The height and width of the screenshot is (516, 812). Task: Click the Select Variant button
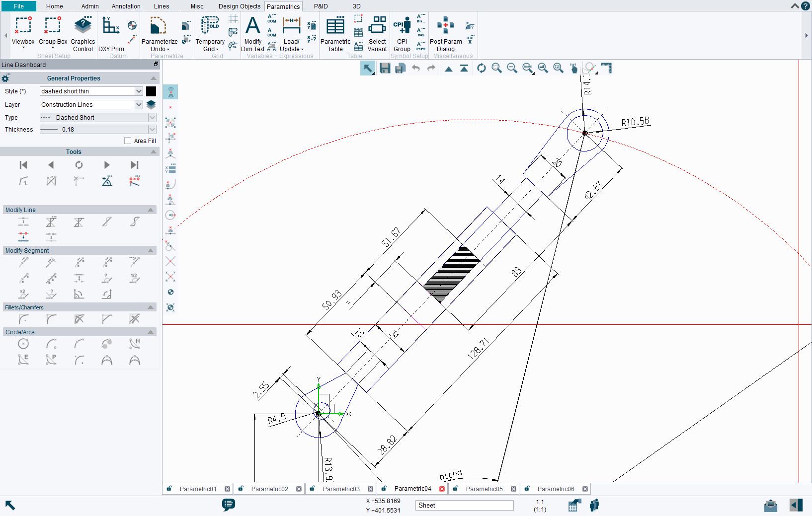click(377, 32)
